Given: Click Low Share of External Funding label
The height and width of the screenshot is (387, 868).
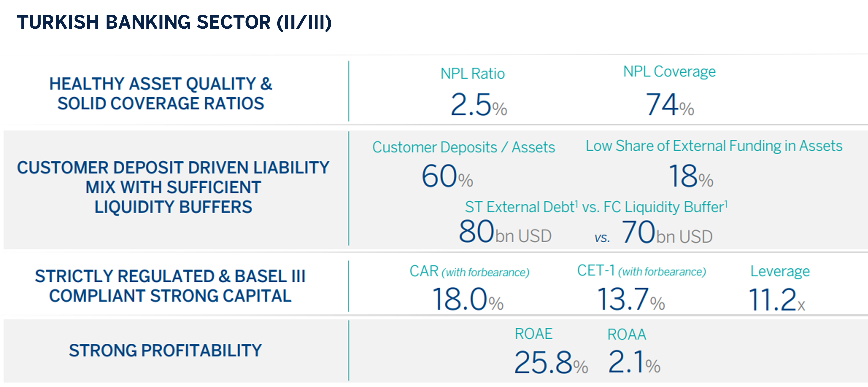Looking at the screenshot, I should point(714,146).
